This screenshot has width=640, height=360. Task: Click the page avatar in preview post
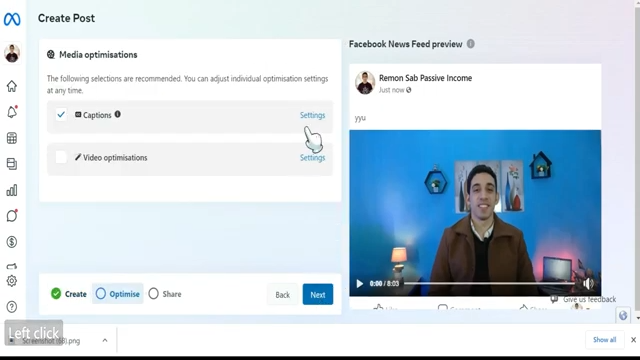pyautogui.click(x=365, y=82)
